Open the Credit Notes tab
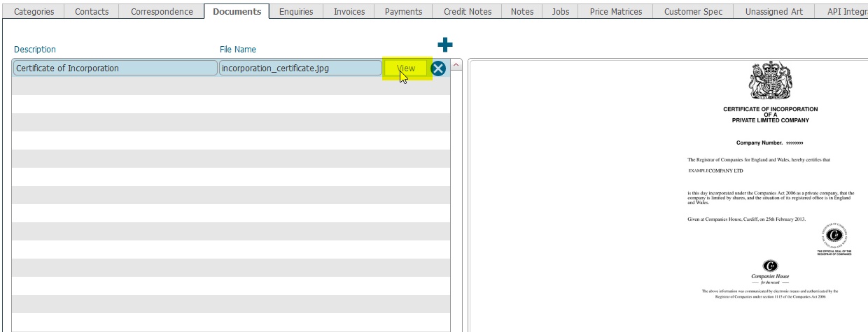Image resolution: width=868 pixels, height=332 pixels. point(468,11)
